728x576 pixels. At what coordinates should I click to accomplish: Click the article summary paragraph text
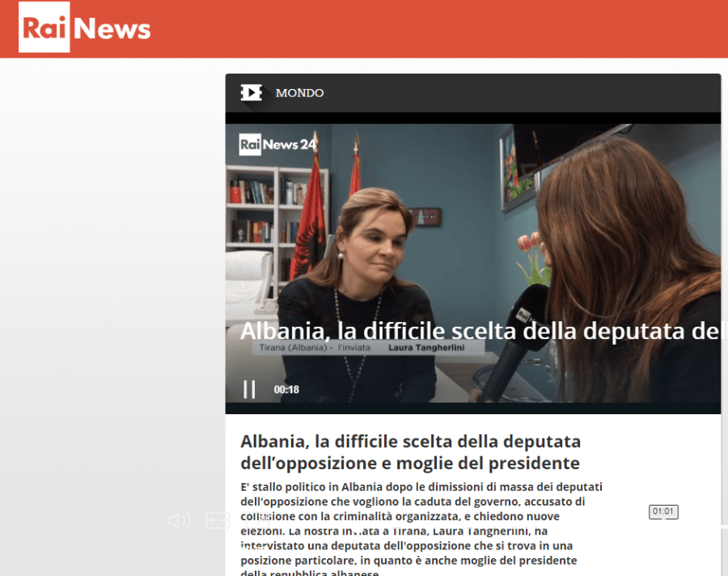click(421, 530)
